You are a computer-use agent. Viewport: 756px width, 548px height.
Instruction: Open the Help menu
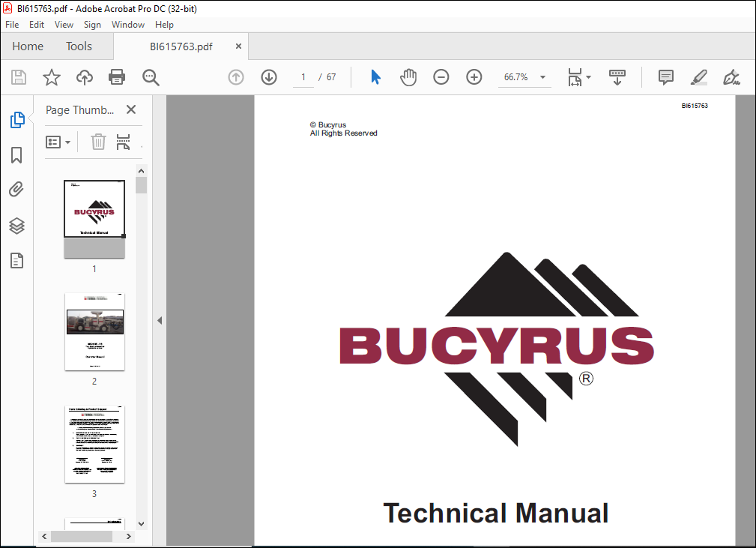tap(164, 25)
